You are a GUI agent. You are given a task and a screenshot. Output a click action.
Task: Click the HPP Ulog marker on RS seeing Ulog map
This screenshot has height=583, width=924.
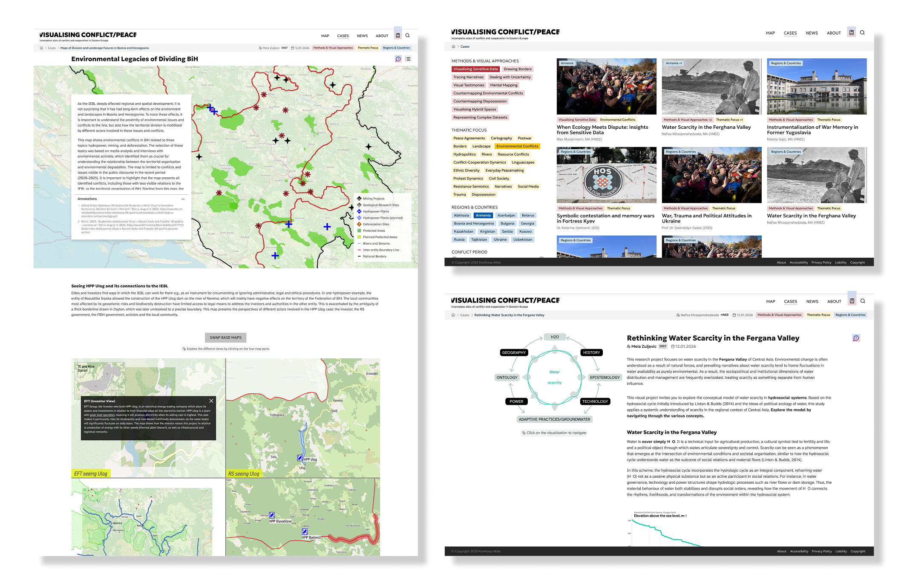300,458
